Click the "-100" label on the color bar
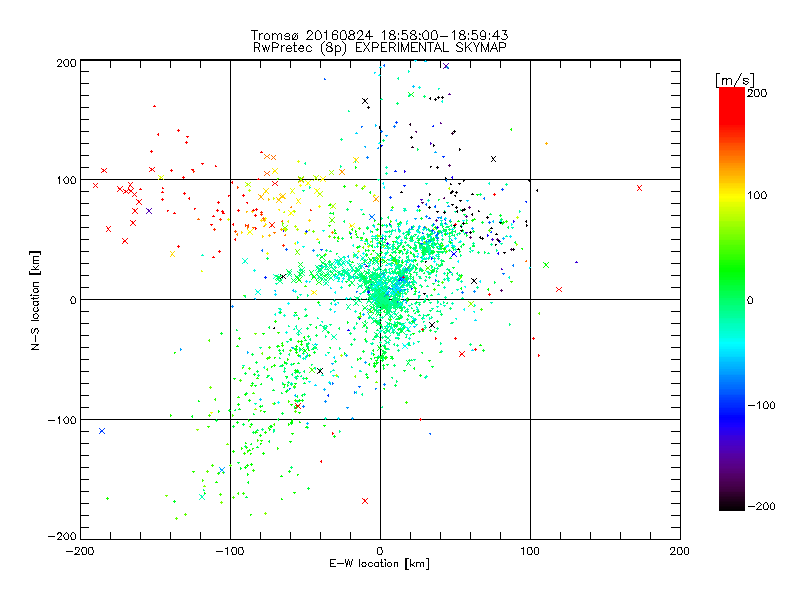Screen dimensions: 800x600 761,405
